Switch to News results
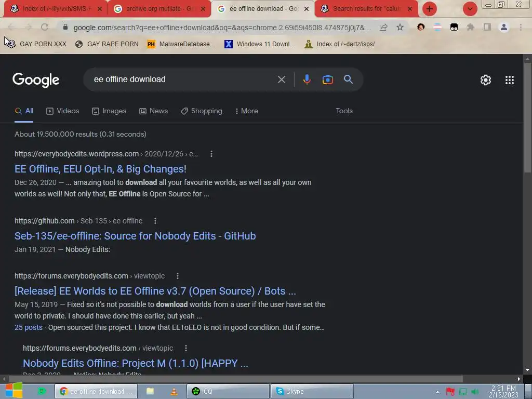The image size is (532, 399). 153,111
